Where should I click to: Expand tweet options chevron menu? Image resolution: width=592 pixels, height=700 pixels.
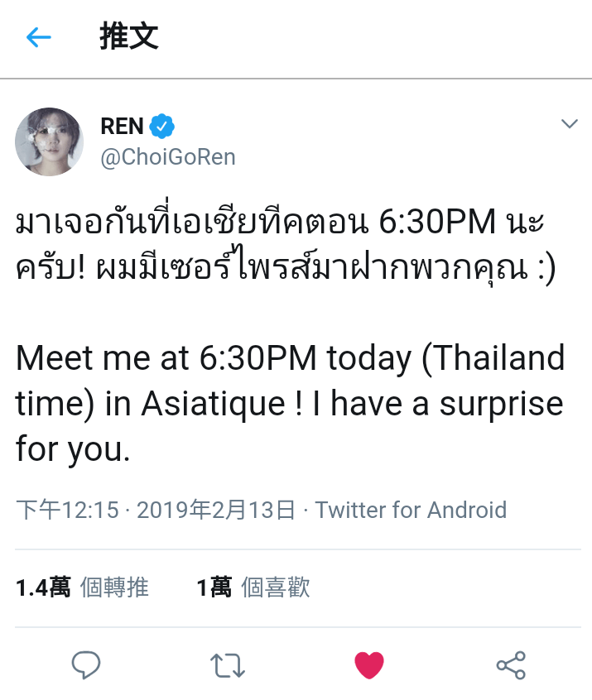pyautogui.click(x=569, y=123)
